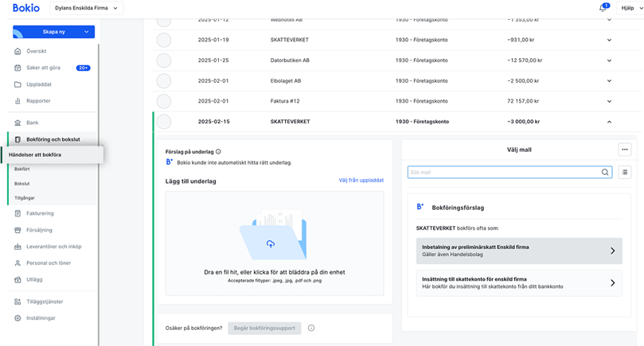Select the round checkbox for Elbolaget AB

[164, 80]
